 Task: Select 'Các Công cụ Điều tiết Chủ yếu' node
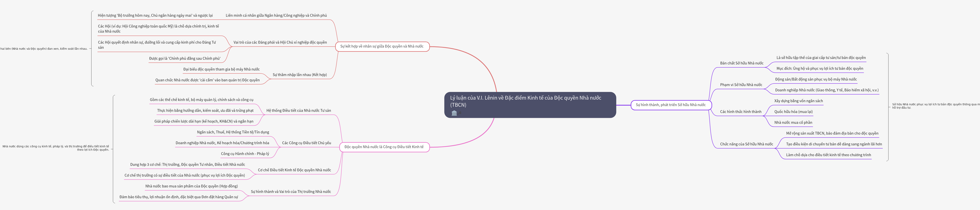tap(306, 143)
